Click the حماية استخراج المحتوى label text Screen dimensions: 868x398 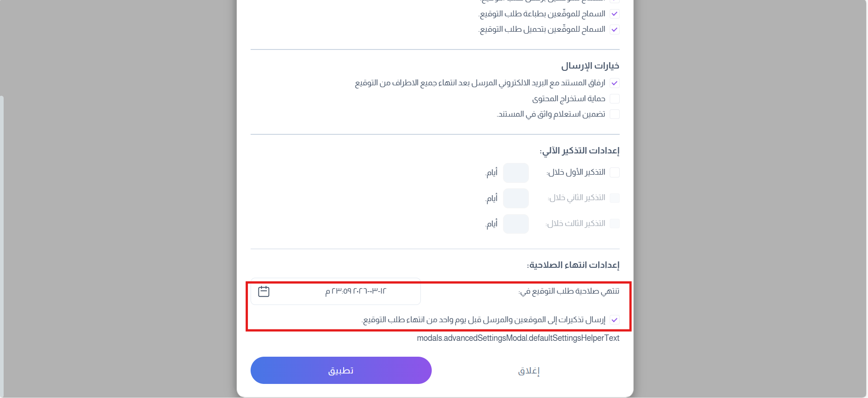[x=569, y=99]
